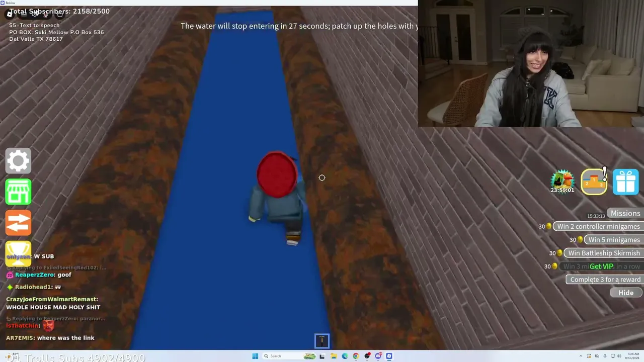
Task: Click AR7EMIS 'where was the link' message
Action: pyautogui.click(x=50, y=338)
